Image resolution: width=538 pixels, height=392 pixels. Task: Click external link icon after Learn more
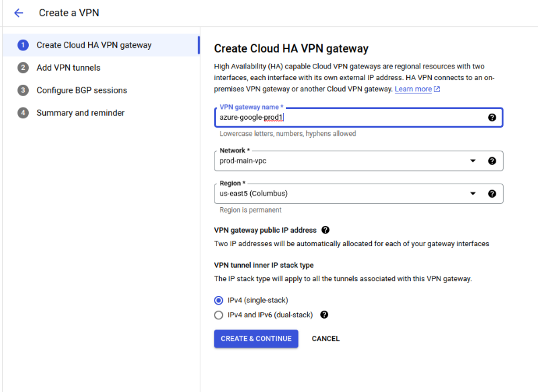click(437, 89)
